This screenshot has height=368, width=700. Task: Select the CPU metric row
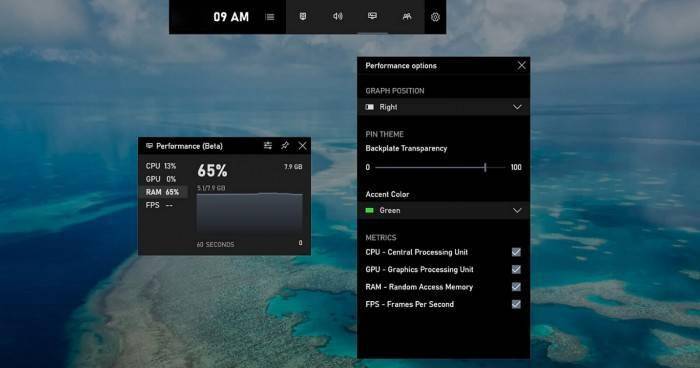point(162,166)
